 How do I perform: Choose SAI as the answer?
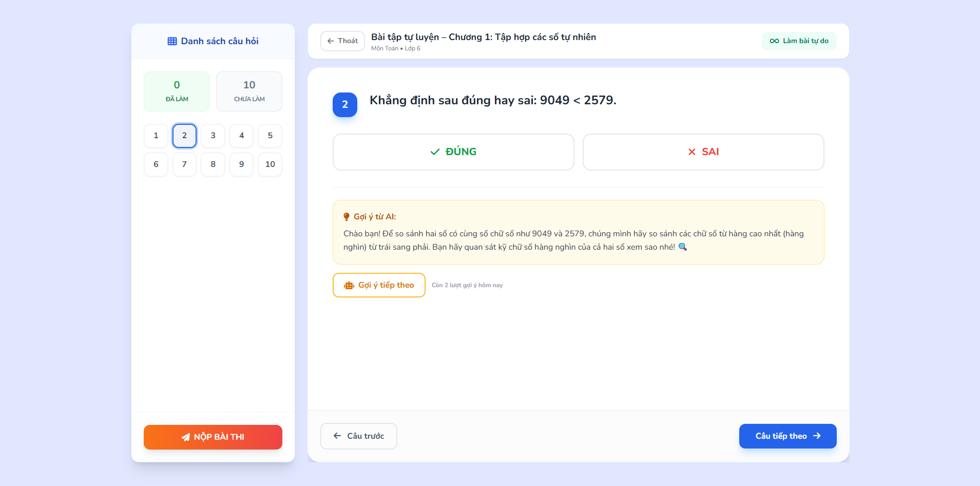703,152
